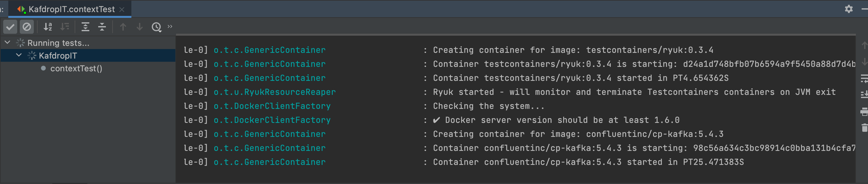Collapse the KafdropIT tree node
Screen dimensions: 868x184
[19, 55]
